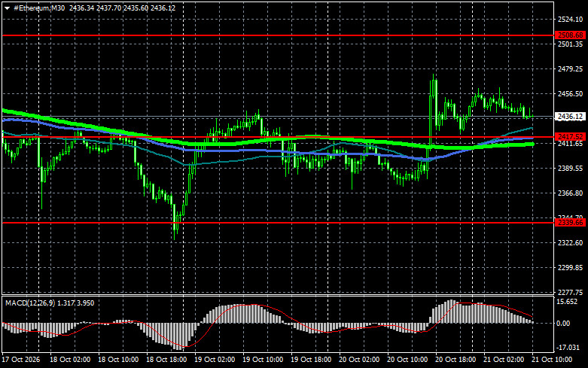Open the chart menu triangle beside #Ethereum
588x368 pixels.
pyautogui.click(x=7, y=8)
